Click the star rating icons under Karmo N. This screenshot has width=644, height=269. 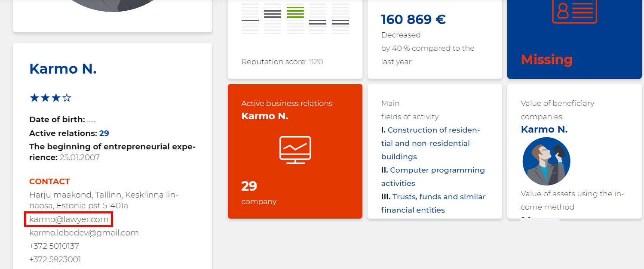(50, 98)
